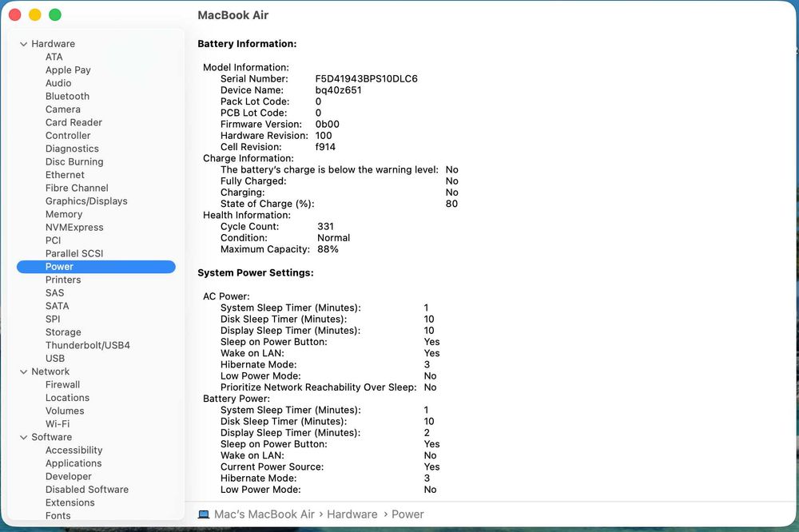This screenshot has width=799, height=532.
Task: Click the serial number F5D41943BPS10DLC6
Action: click(x=367, y=79)
